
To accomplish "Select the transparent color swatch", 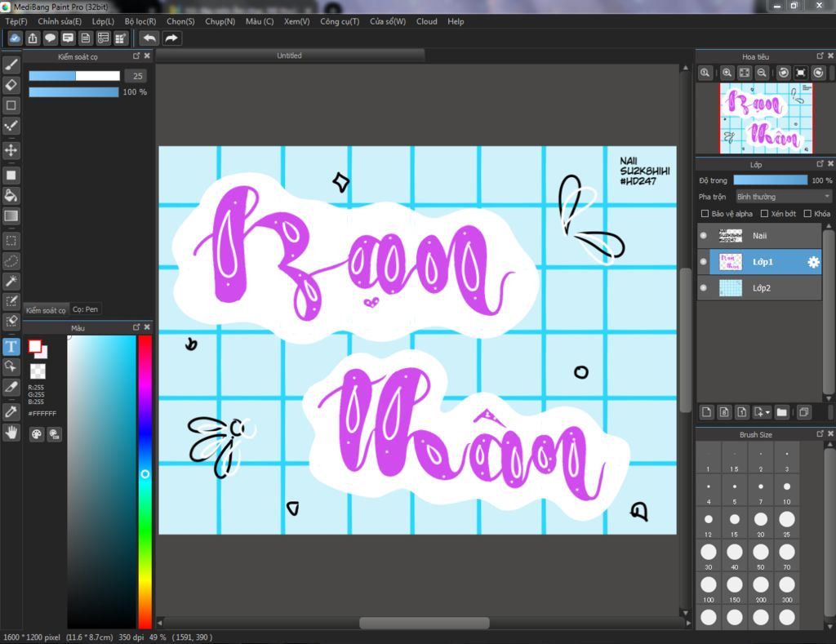I will (x=38, y=371).
